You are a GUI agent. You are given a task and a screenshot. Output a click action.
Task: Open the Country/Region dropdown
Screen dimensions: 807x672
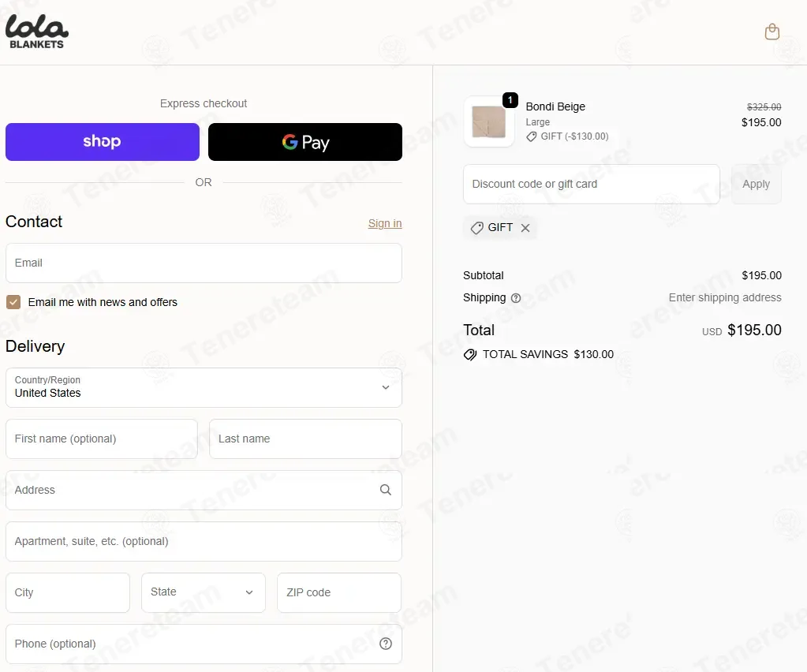(204, 387)
